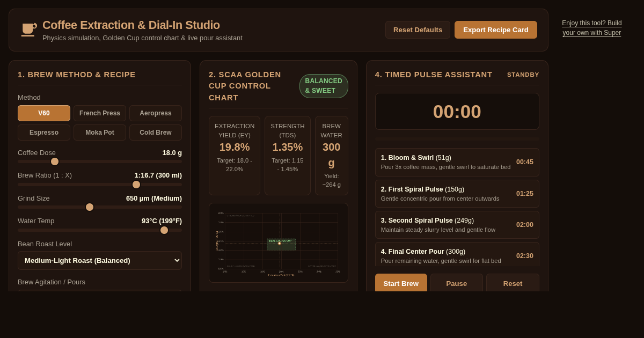
Task: Adjust the Brew Ratio slider
Action: click(100, 185)
